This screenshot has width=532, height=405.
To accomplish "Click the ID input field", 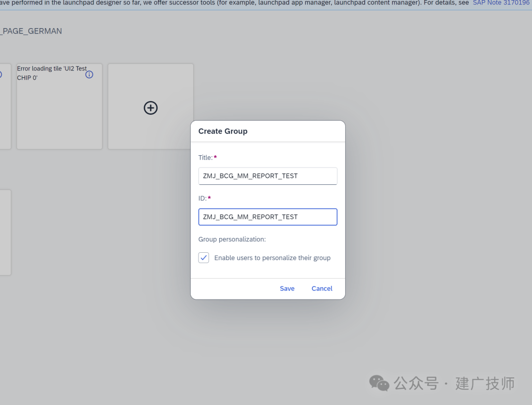I will tap(267, 217).
